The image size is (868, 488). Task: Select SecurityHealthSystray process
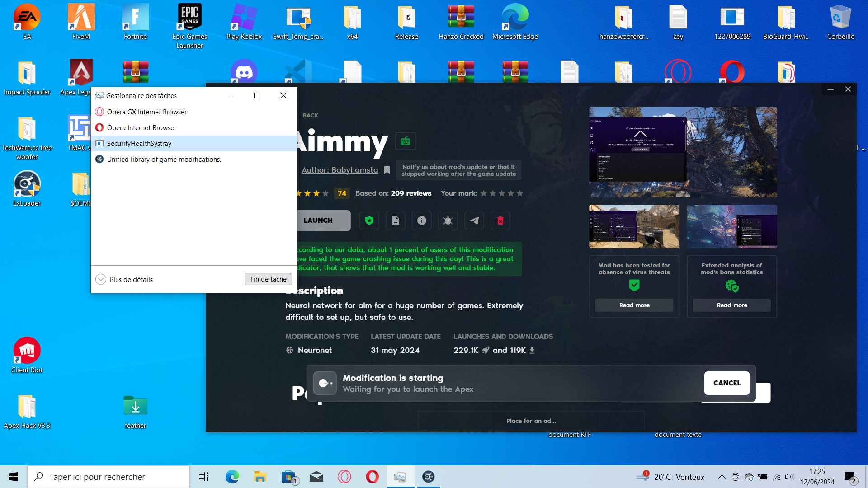139,143
